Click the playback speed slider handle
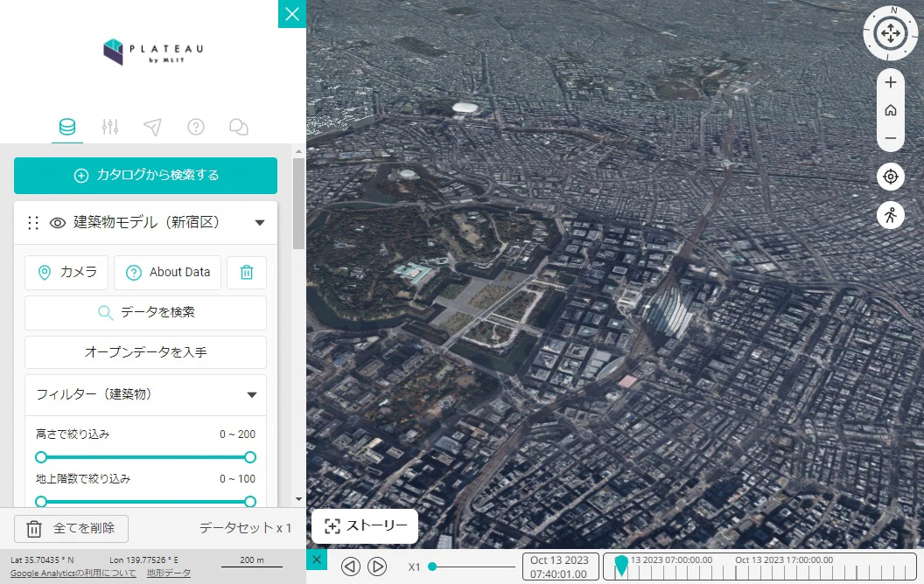The height and width of the screenshot is (584, 924). (432, 567)
